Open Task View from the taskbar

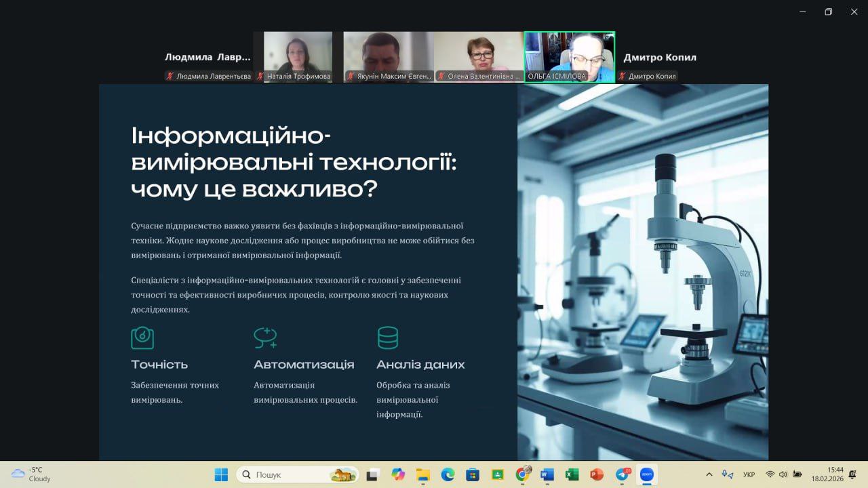coord(372,474)
